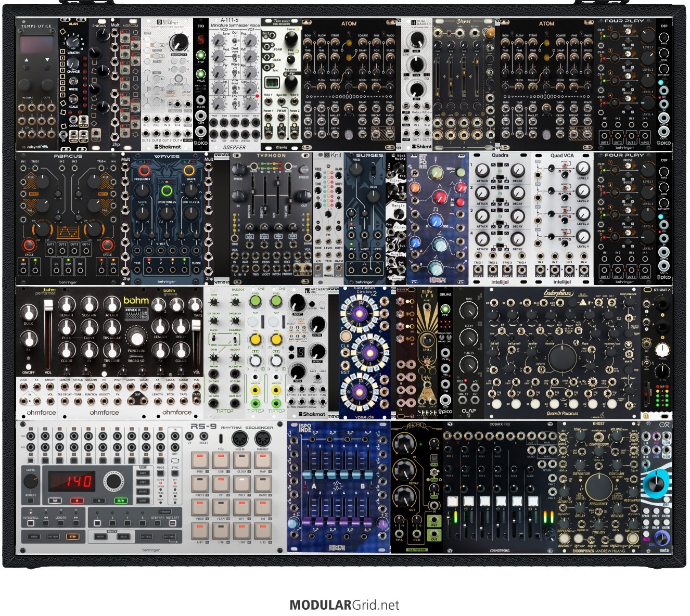
Task: Start playback with the RS-9 play/pause button
Action: [122, 501]
